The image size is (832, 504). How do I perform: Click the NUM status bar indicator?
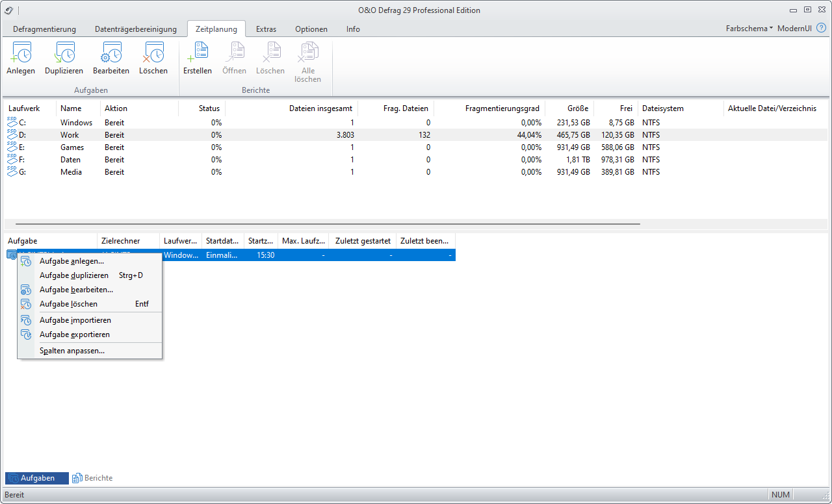(781, 495)
